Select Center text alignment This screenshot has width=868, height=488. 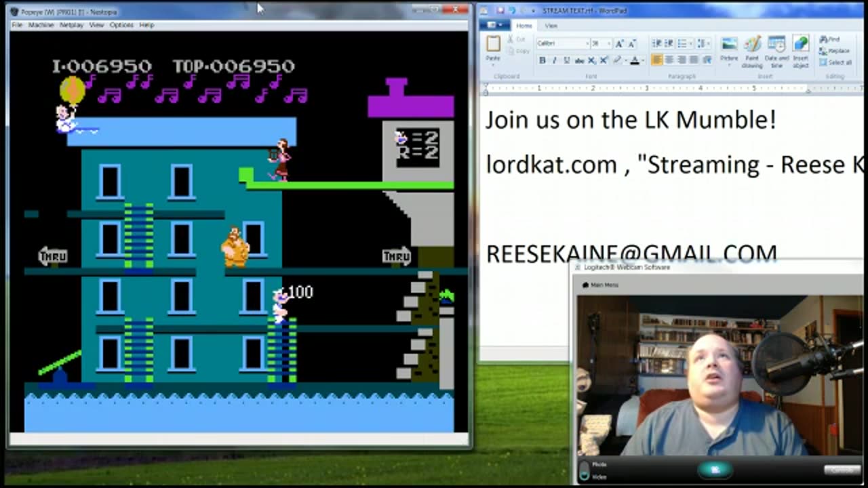coord(669,60)
